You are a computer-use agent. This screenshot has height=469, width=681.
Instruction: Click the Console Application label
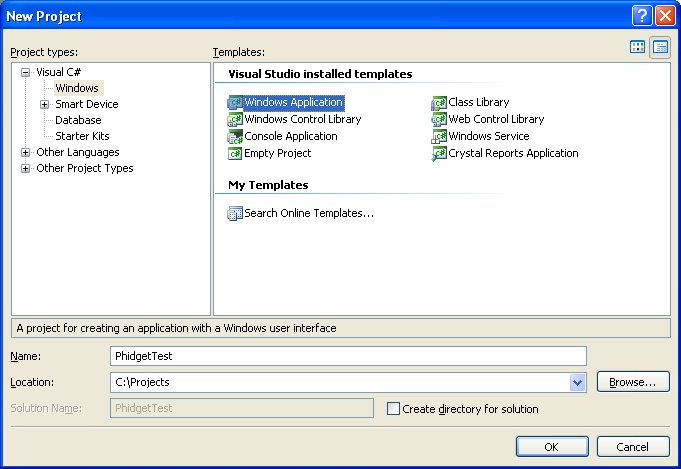point(291,136)
